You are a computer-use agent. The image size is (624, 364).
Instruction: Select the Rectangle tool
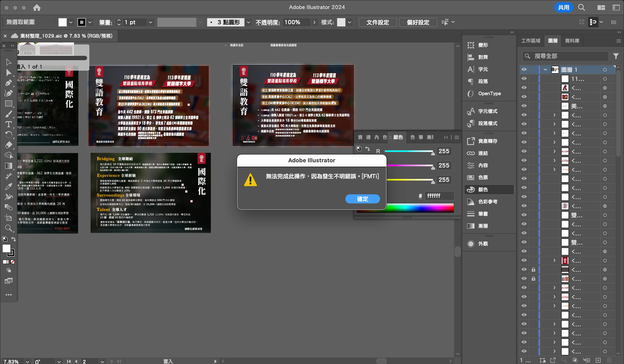click(9, 103)
